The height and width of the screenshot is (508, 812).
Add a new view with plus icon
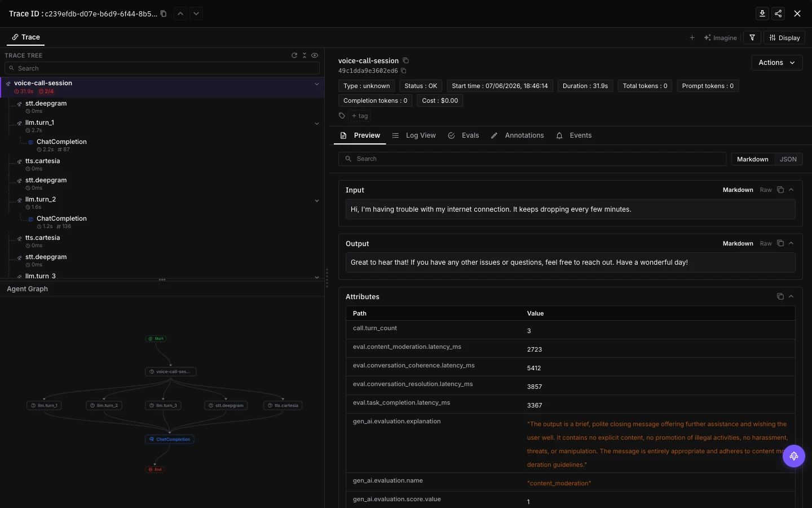click(x=692, y=38)
